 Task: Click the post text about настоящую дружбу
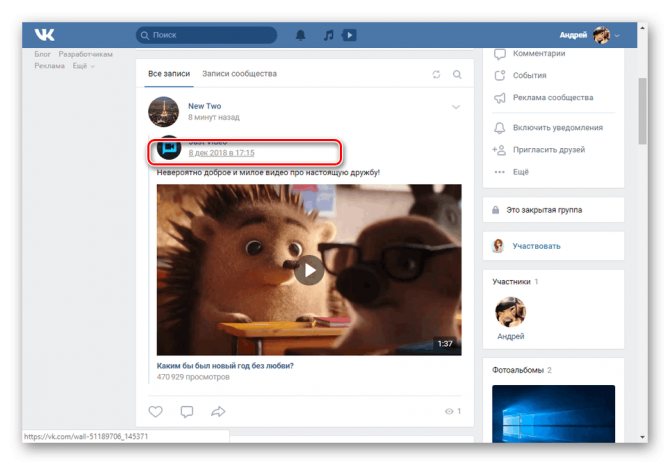click(x=268, y=173)
